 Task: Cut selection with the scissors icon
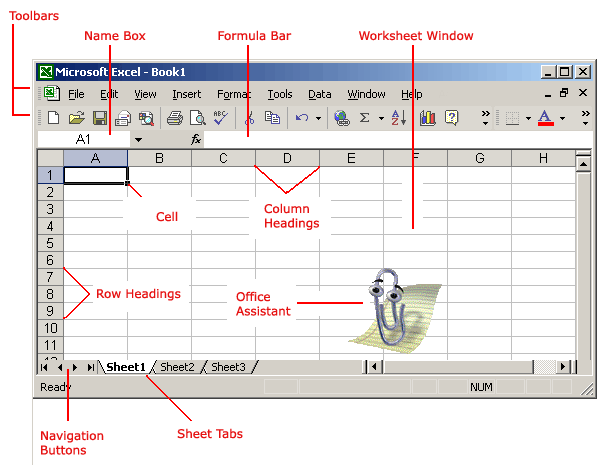click(x=249, y=118)
